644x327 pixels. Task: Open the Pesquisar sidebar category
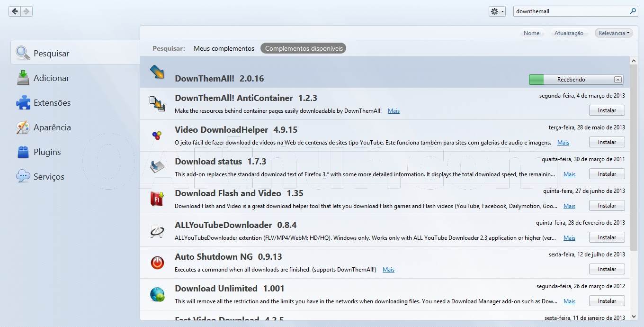[75, 53]
